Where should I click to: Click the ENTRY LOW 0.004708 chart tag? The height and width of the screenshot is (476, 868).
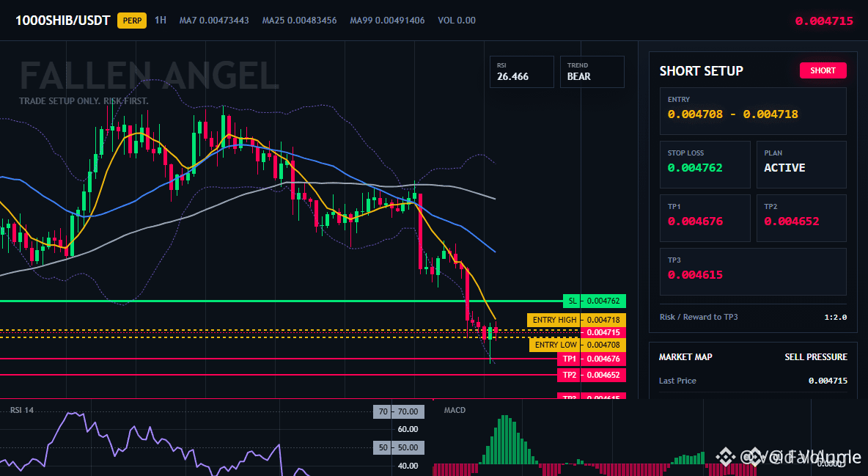(x=578, y=345)
